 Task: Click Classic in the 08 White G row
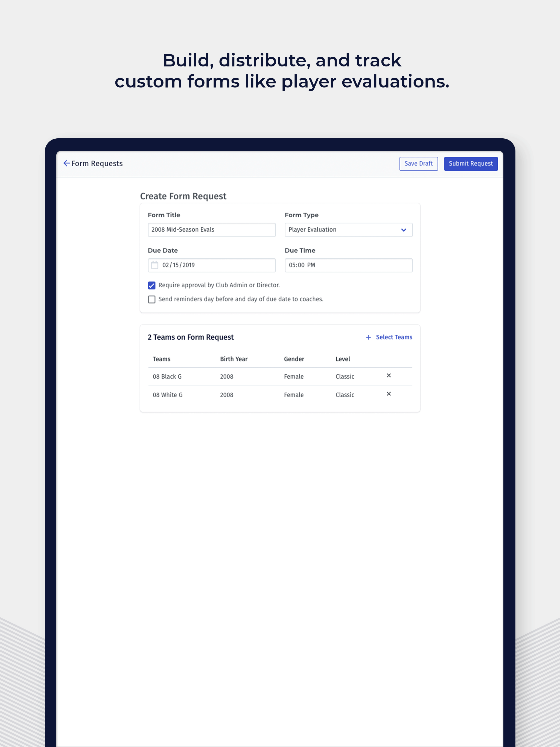coord(345,395)
